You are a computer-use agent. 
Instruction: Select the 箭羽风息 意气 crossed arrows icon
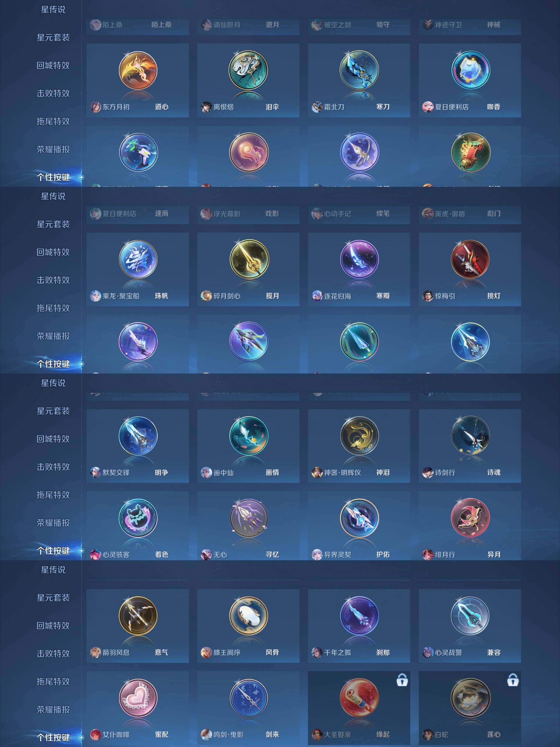(138, 616)
